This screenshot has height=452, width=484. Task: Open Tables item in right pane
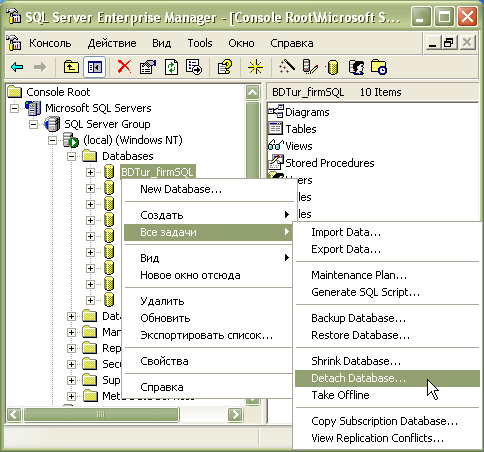(292, 129)
